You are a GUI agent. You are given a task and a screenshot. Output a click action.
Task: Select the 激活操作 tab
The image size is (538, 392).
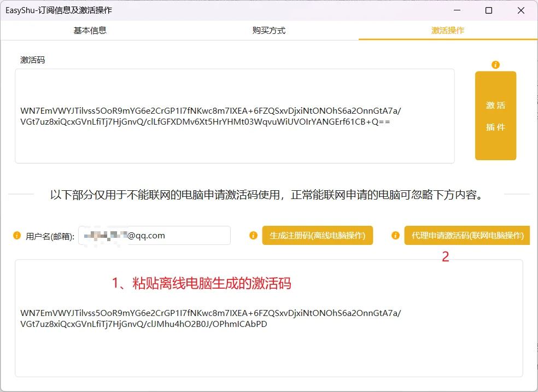(x=448, y=31)
